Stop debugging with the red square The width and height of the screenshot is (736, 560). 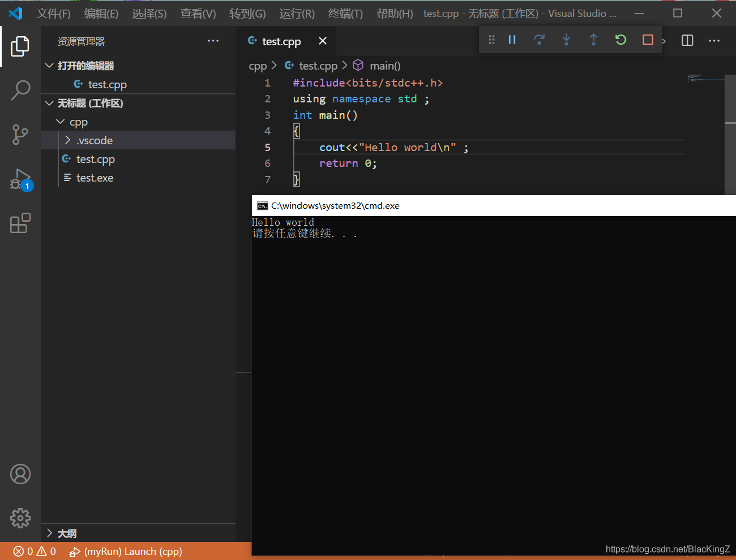click(648, 40)
